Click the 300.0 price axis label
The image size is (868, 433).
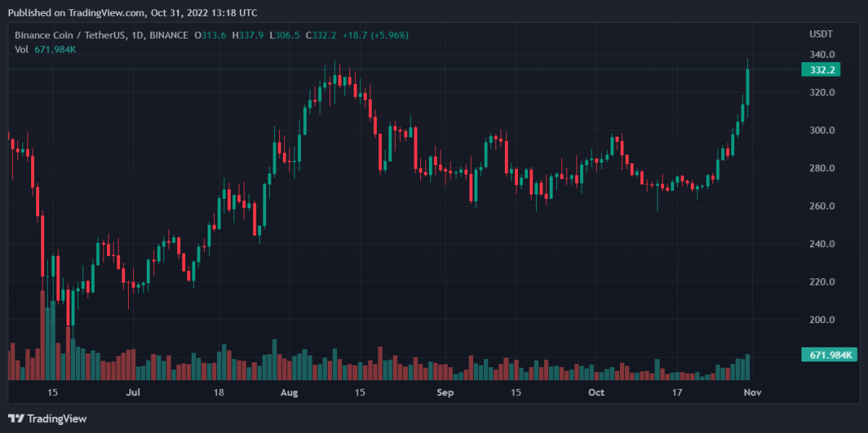coord(822,131)
